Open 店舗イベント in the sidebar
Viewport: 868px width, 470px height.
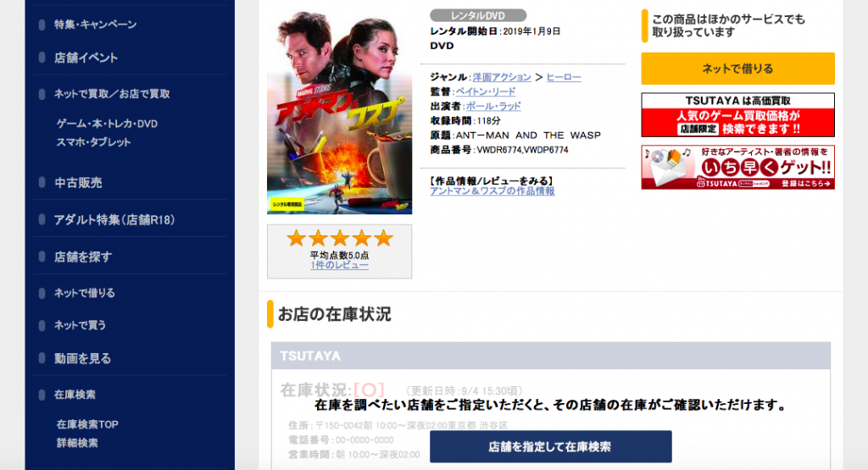pos(86,58)
